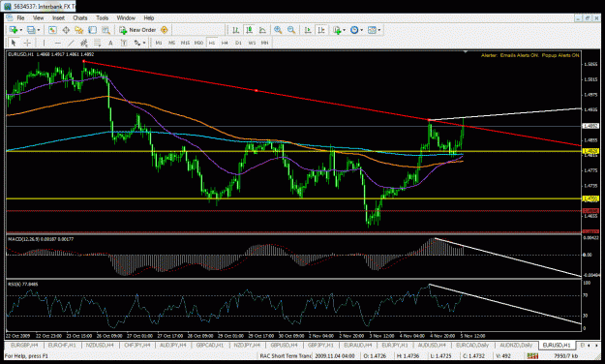Screen dimensions: 605x364
Task: Zoom out on the chart
Action: click(x=291, y=30)
